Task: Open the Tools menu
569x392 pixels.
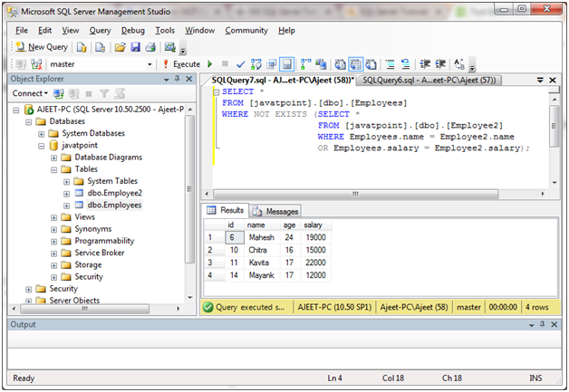Action: point(165,31)
